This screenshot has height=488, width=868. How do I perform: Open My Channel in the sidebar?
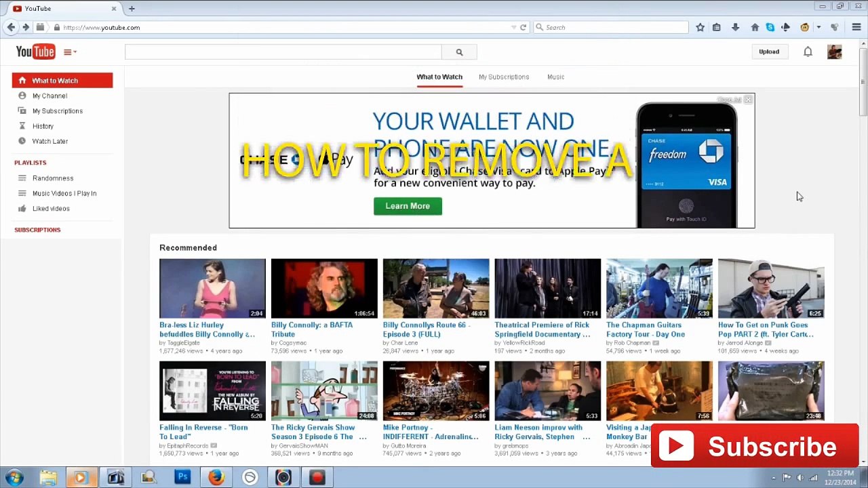point(50,96)
